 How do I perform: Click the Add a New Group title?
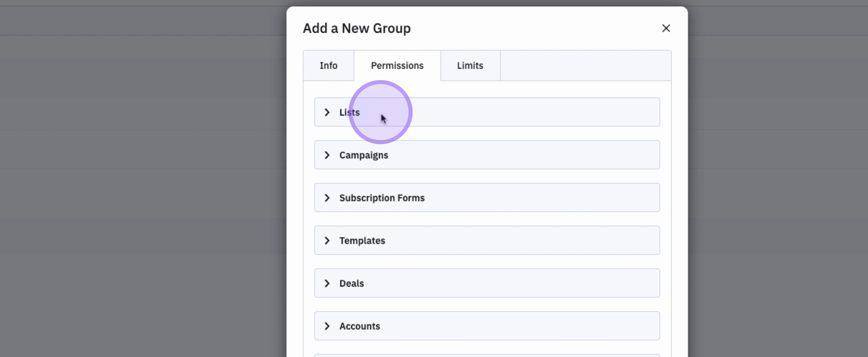(356, 28)
